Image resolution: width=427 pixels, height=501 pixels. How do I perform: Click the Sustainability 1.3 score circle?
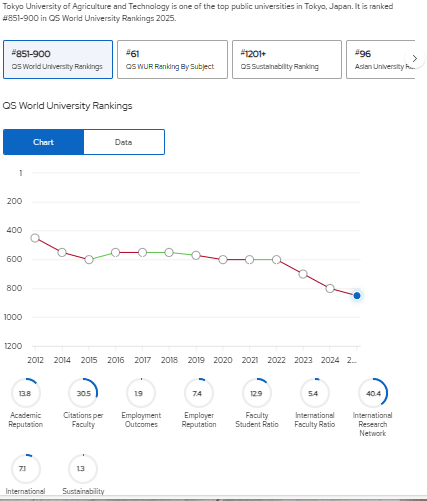pyautogui.click(x=83, y=469)
